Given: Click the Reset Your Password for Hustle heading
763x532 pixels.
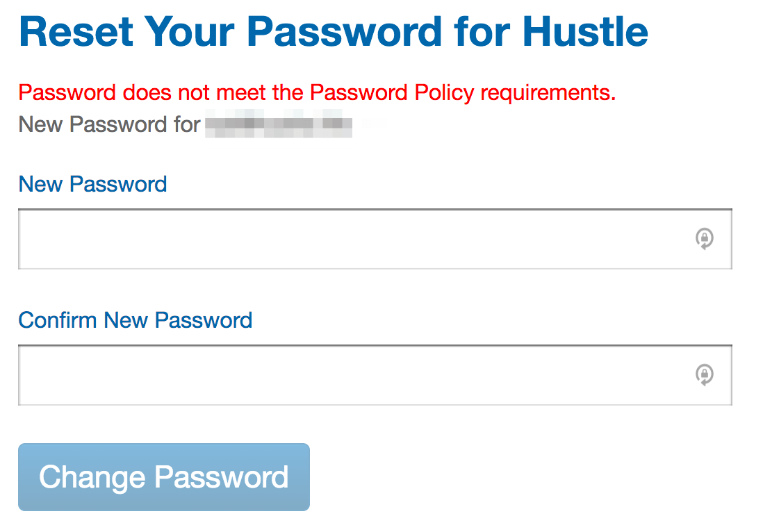Looking at the screenshot, I should point(334,31).
